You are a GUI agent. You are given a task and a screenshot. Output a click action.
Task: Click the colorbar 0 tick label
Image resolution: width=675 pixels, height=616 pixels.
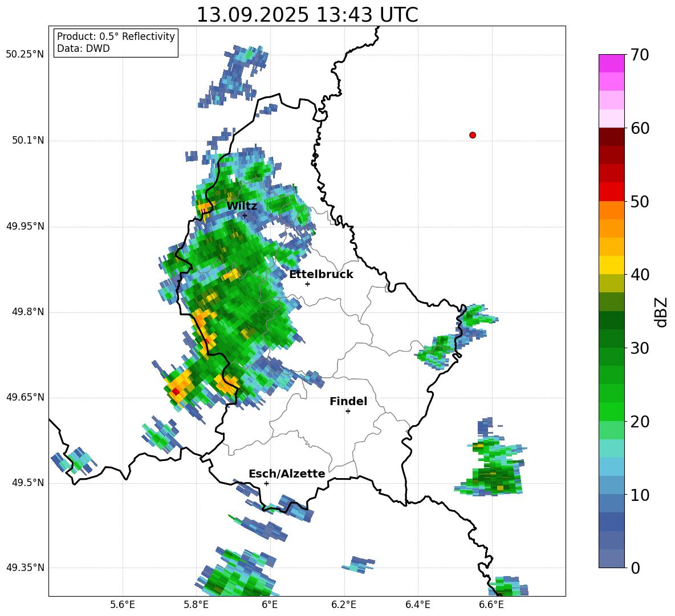pos(635,568)
